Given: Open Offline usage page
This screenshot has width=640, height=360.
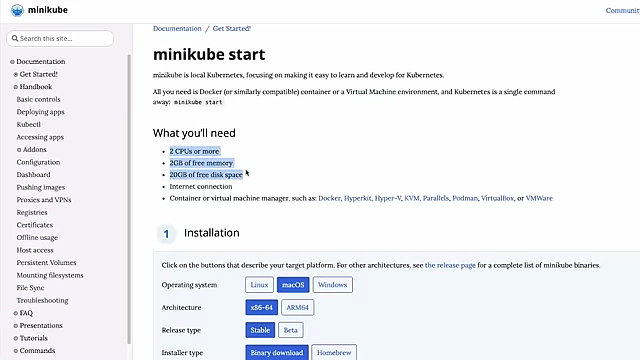Looking at the screenshot, I should point(37,238).
